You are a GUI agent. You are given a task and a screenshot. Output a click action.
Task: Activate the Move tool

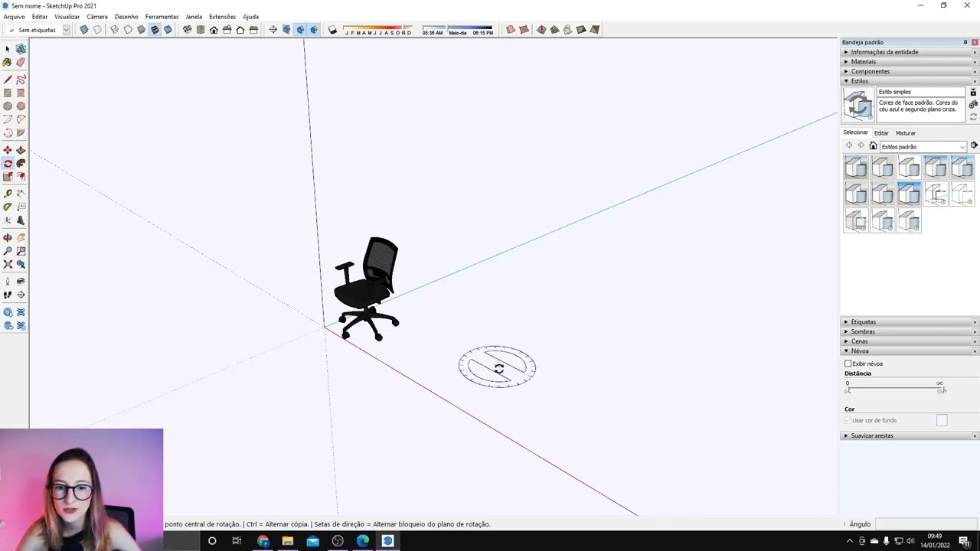coord(8,150)
